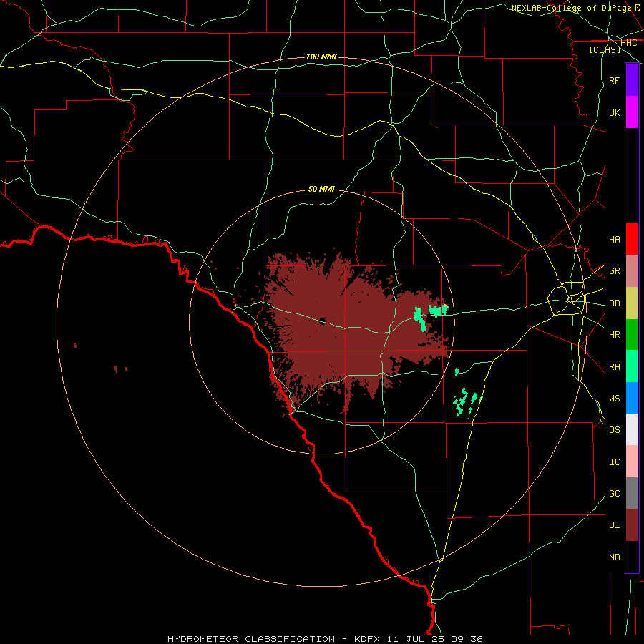Select the yellow BD legend swatch

[632, 303]
